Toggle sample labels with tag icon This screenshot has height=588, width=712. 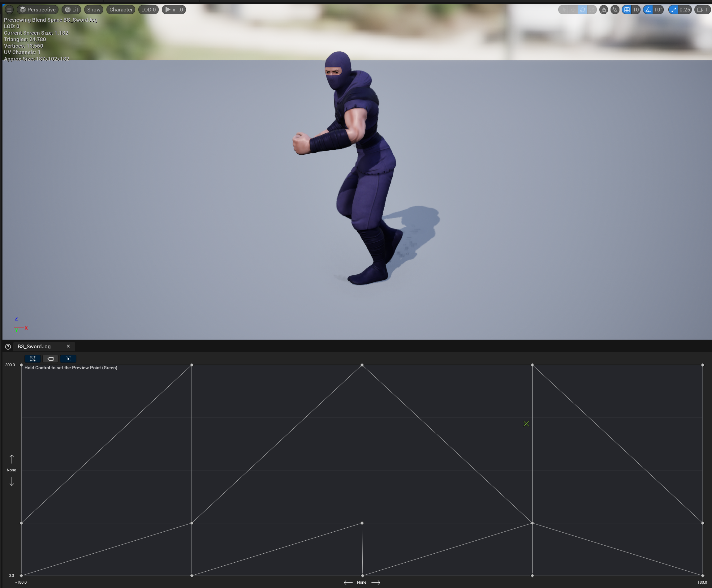(50, 359)
